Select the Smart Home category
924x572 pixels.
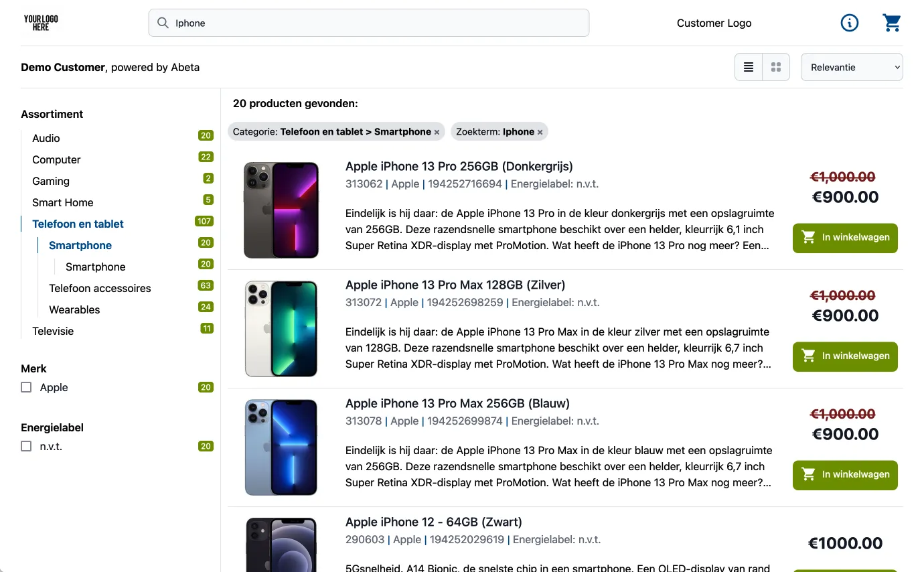click(x=63, y=202)
